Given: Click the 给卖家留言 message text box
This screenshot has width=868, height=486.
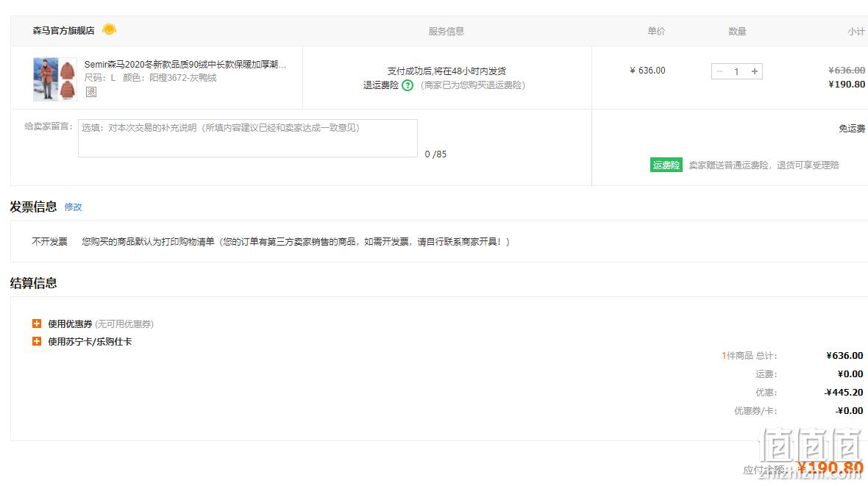Looking at the screenshot, I should 247,137.
